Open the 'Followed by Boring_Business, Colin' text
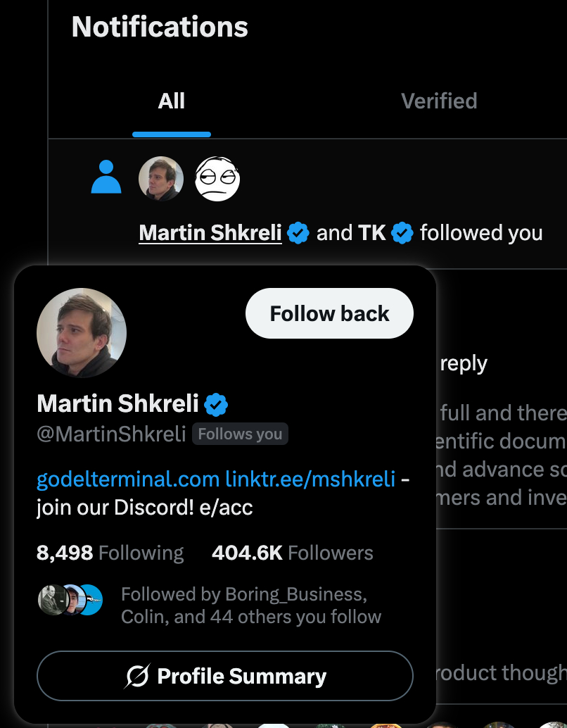Viewport: 567px width, 728px height. [x=250, y=605]
